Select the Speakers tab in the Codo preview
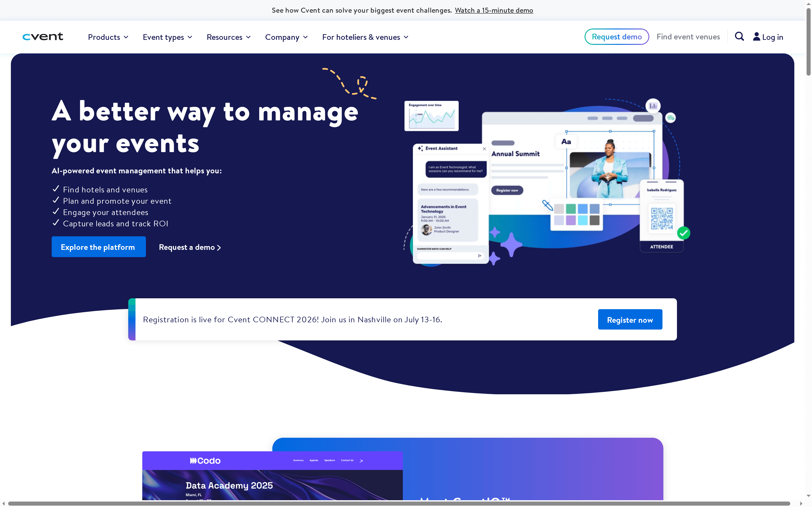Screen dimensions: 812x507 click(x=329, y=460)
